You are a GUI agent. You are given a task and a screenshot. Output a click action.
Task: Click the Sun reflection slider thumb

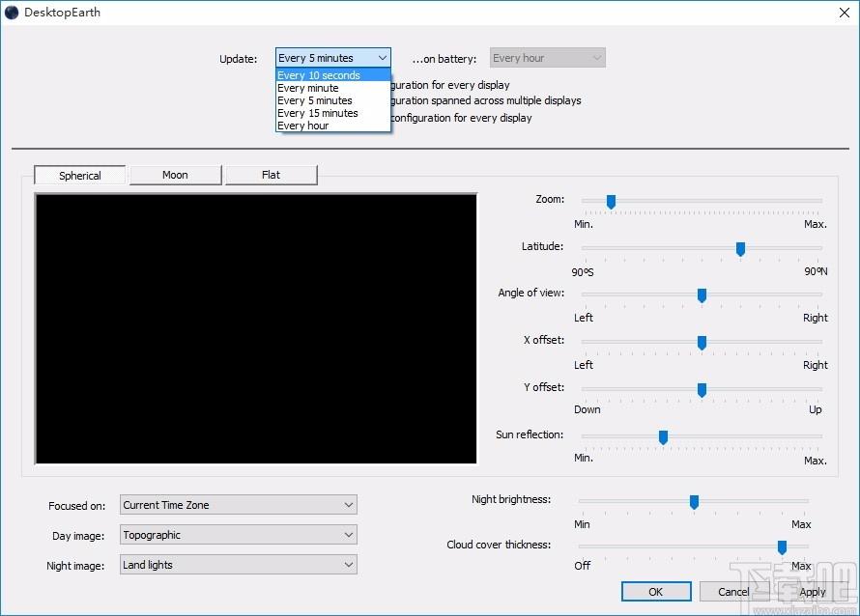663,436
